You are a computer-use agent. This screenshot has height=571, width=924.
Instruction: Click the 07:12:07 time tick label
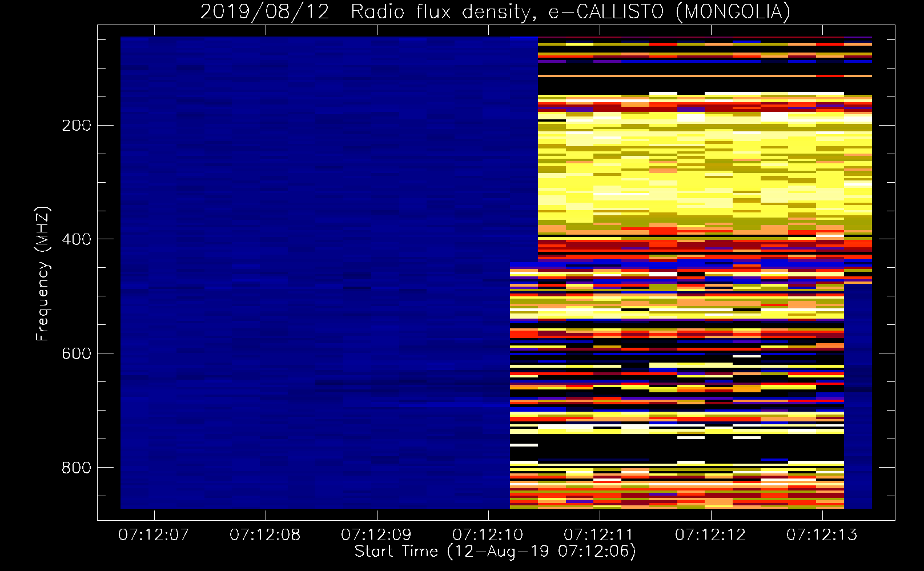point(154,535)
